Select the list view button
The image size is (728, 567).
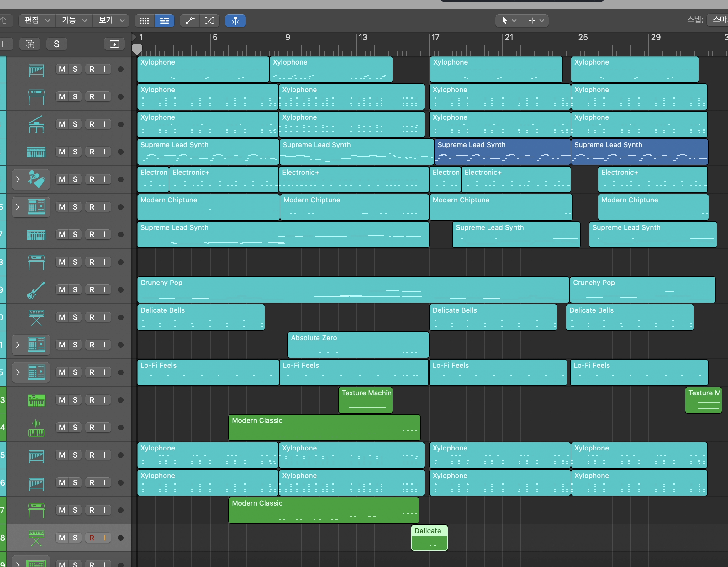[x=164, y=21]
